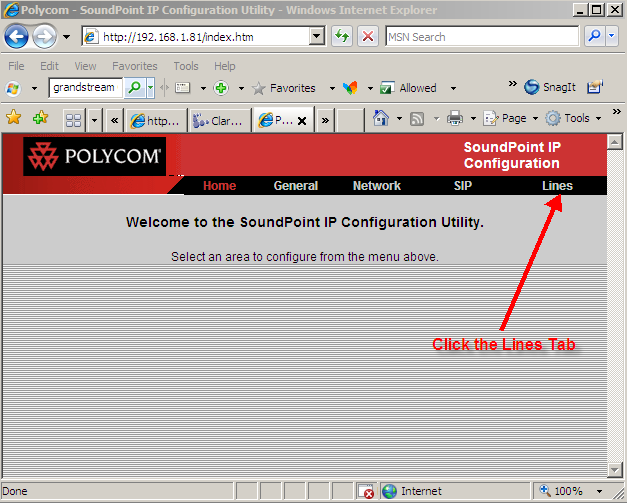Screen dimensions: 627x503
Task: Open the Page command bar menu
Action: coord(511,118)
